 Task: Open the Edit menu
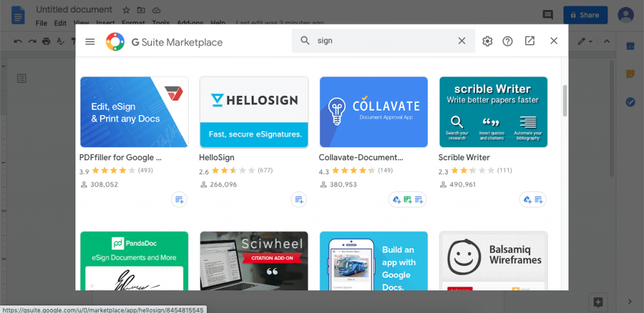coord(60,23)
